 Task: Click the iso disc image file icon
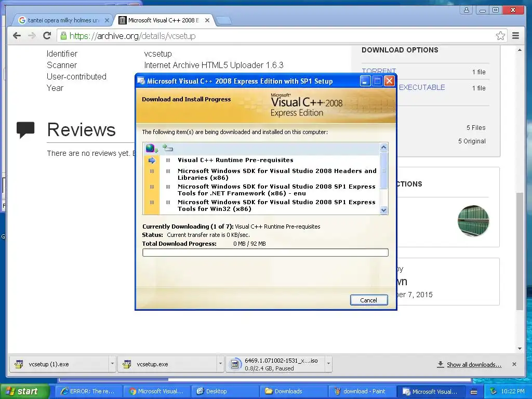click(x=235, y=364)
